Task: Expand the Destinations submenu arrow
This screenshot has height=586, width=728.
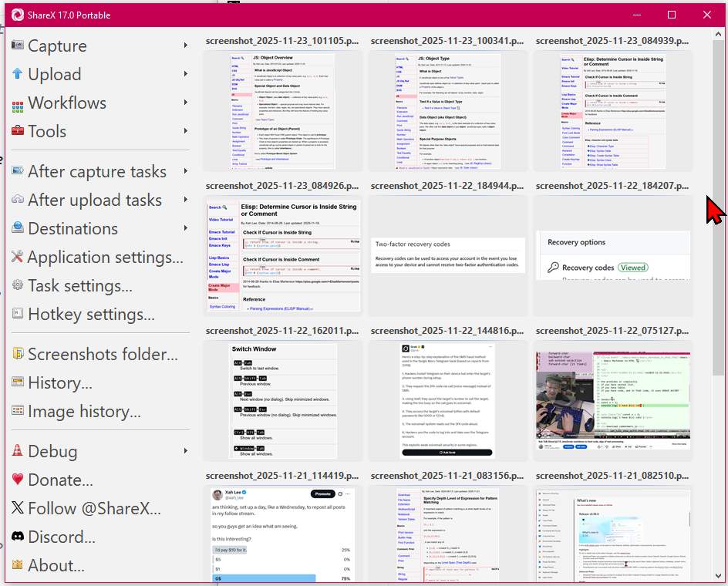Action: (186, 229)
